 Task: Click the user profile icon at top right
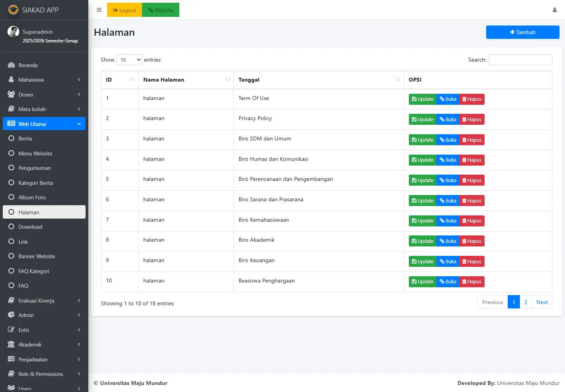[x=554, y=10]
